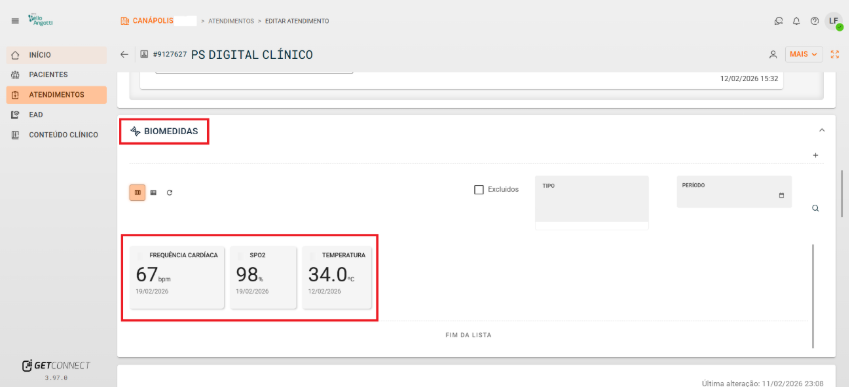Viewport: 849px width, 387px height.
Task: Open the help question mark icon
Action: point(814,21)
